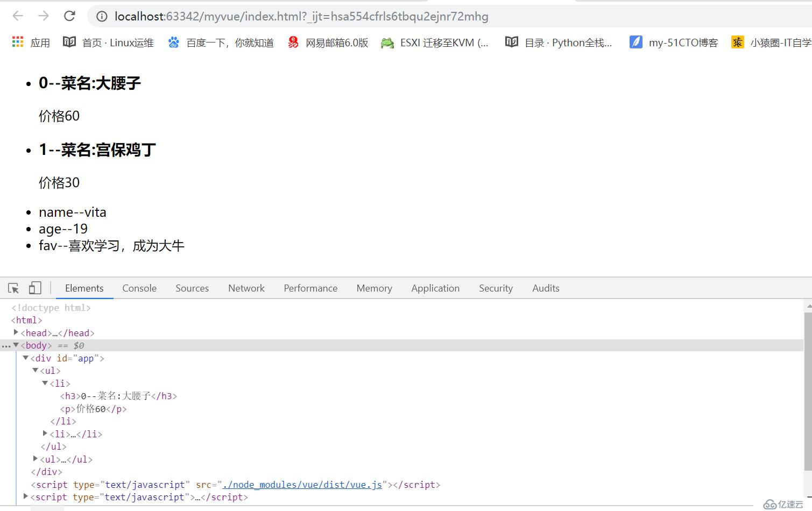Collapse the body node in DOM tree

tap(16, 345)
